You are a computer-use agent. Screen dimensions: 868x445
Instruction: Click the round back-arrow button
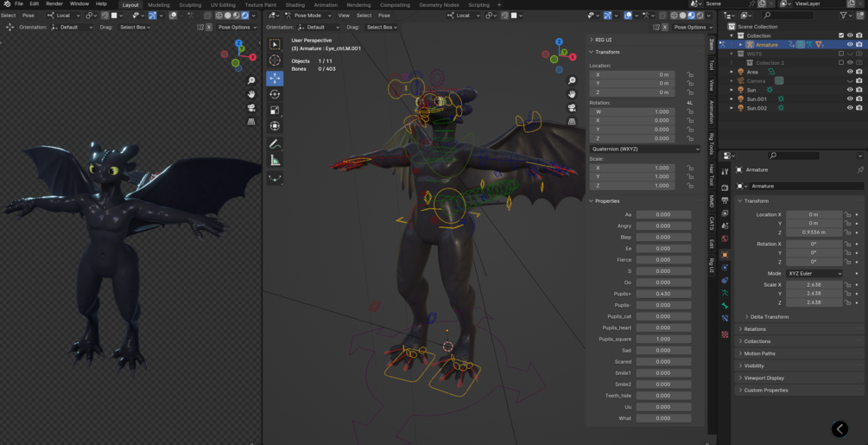click(x=839, y=429)
